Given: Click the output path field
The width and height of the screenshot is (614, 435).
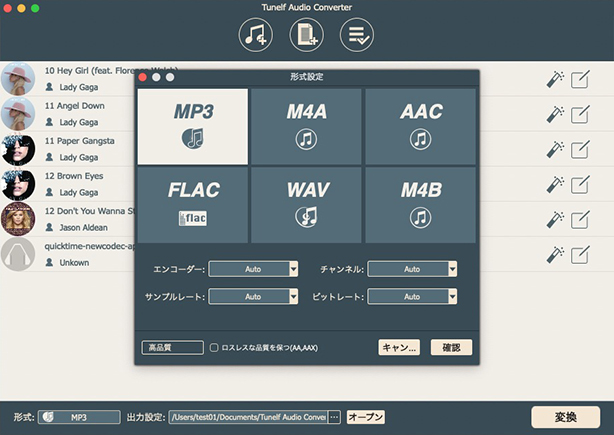Looking at the screenshot, I should [249, 417].
